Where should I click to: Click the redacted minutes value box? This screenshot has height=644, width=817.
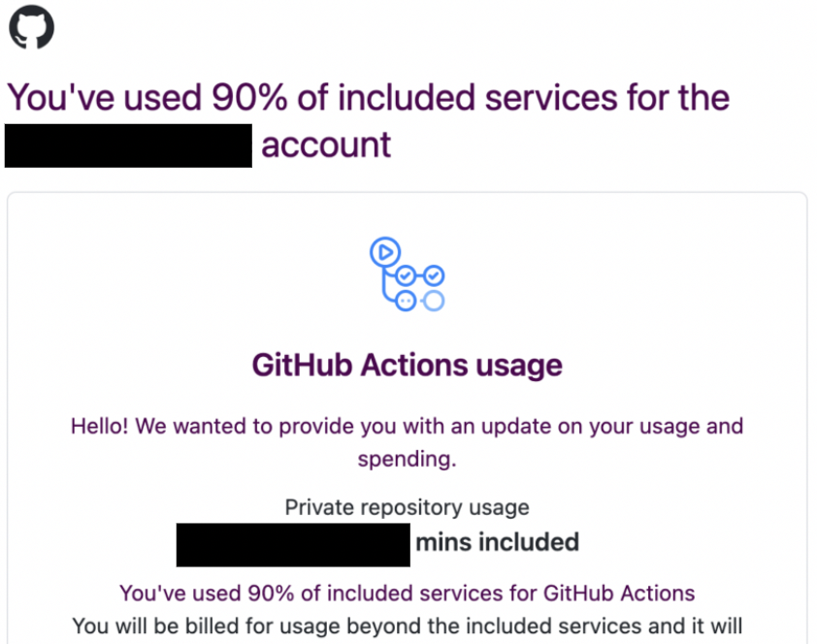293,545
